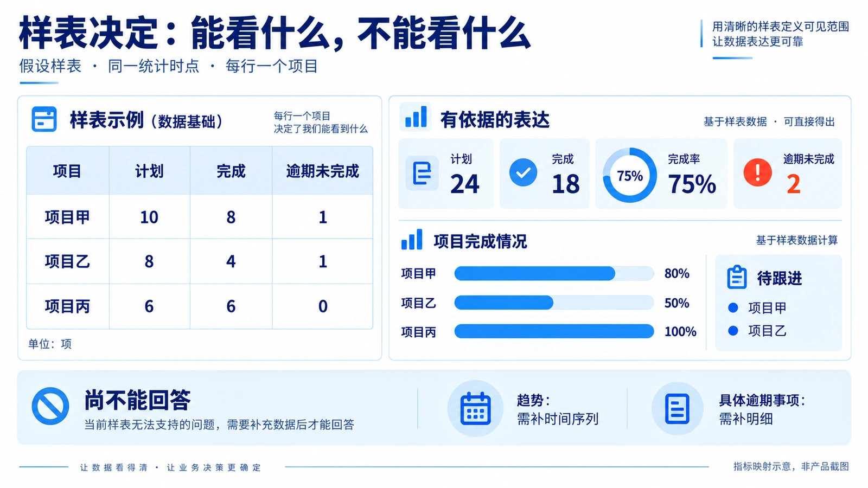Click the 需补时间序列 text
Screen dimensions: 868x488
click(x=558, y=419)
